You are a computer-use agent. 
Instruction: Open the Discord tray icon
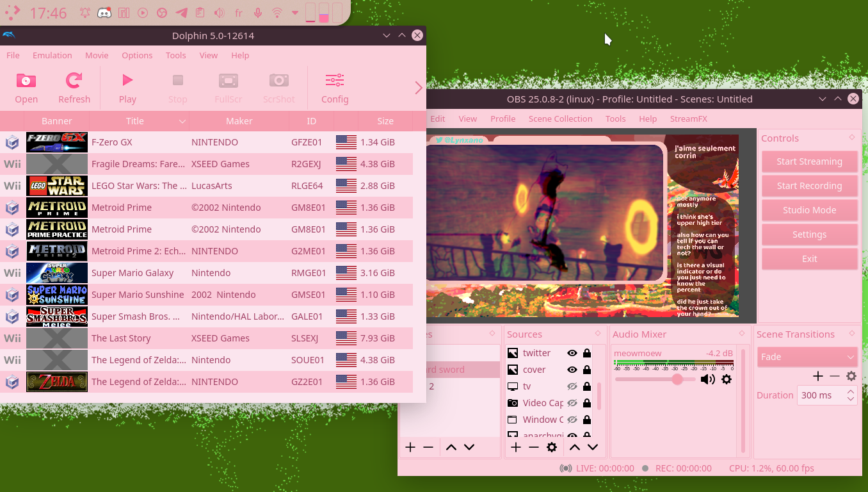tap(104, 13)
